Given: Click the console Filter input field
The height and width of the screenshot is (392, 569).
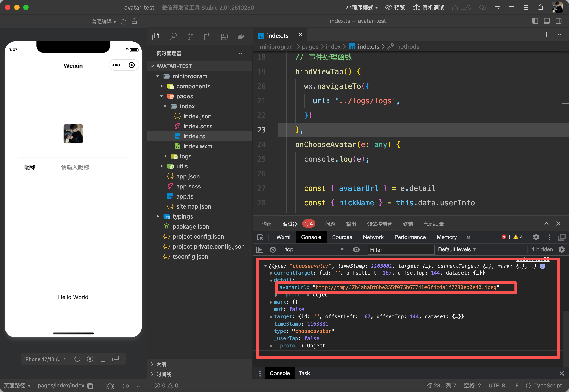Looking at the screenshot, I should click(401, 250).
